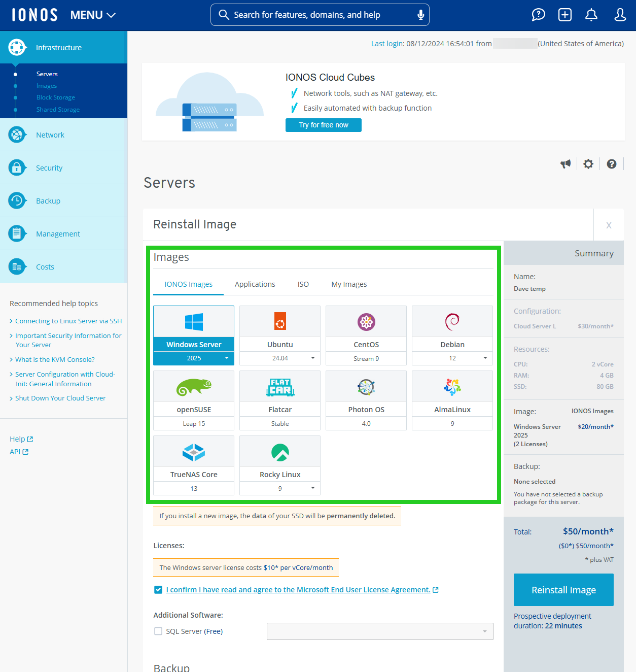Click the help question mark icon
This screenshot has height=672, width=636.
pos(611,164)
